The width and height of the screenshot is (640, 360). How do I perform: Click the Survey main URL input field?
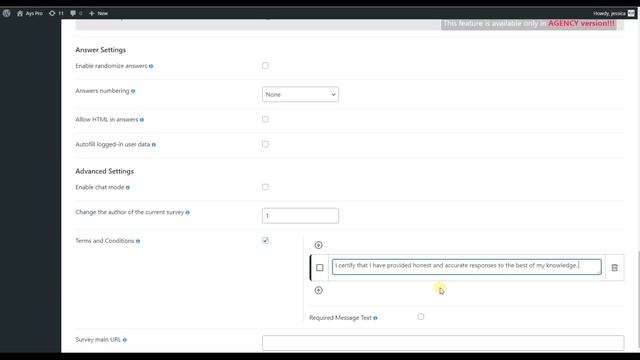[x=443, y=343]
